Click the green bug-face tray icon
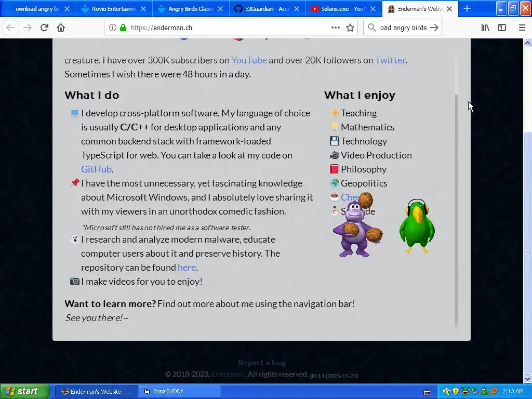Image resolution: width=532 pixels, height=399 pixels. point(465,392)
